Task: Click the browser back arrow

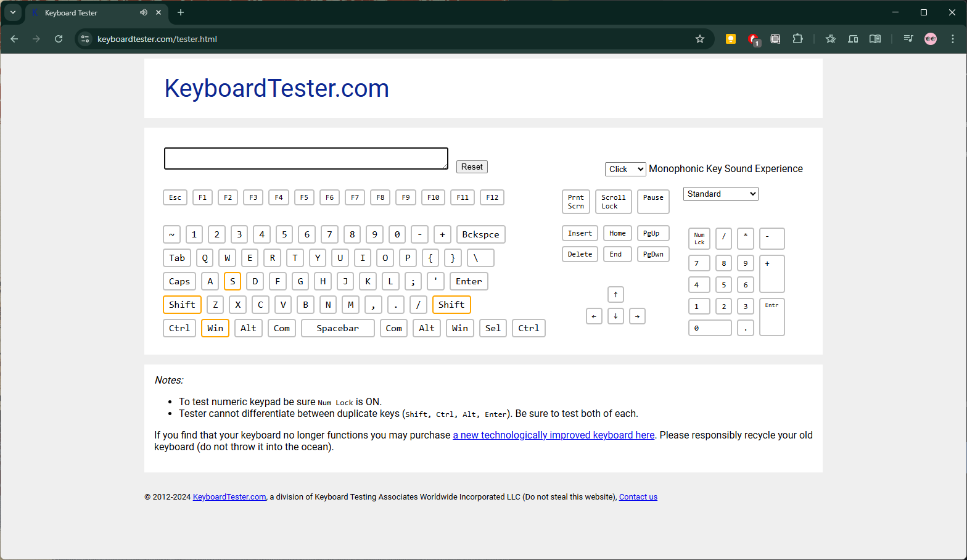Action: point(14,39)
